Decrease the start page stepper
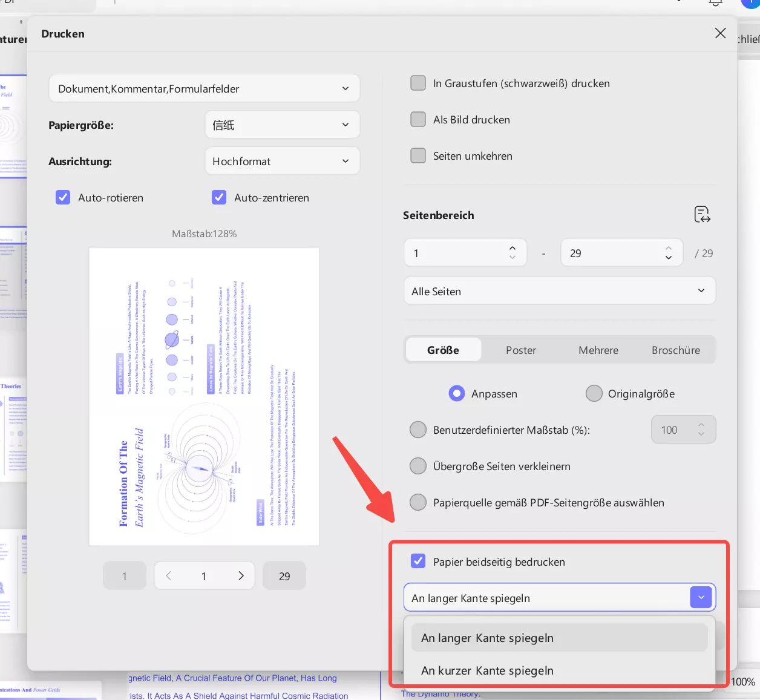The height and width of the screenshot is (700, 760). tap(513, 258)
